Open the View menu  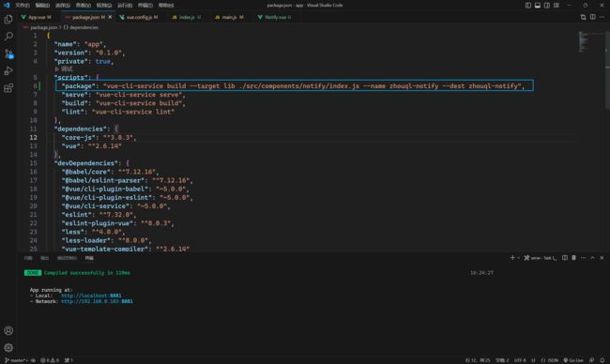click(x=83, y=6)
